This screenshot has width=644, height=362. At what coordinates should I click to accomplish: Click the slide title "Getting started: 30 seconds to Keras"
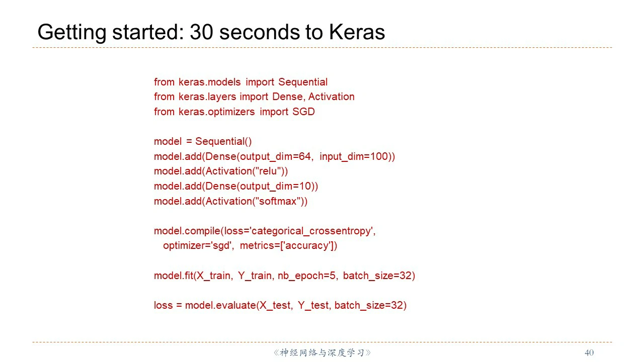[211, 32]
